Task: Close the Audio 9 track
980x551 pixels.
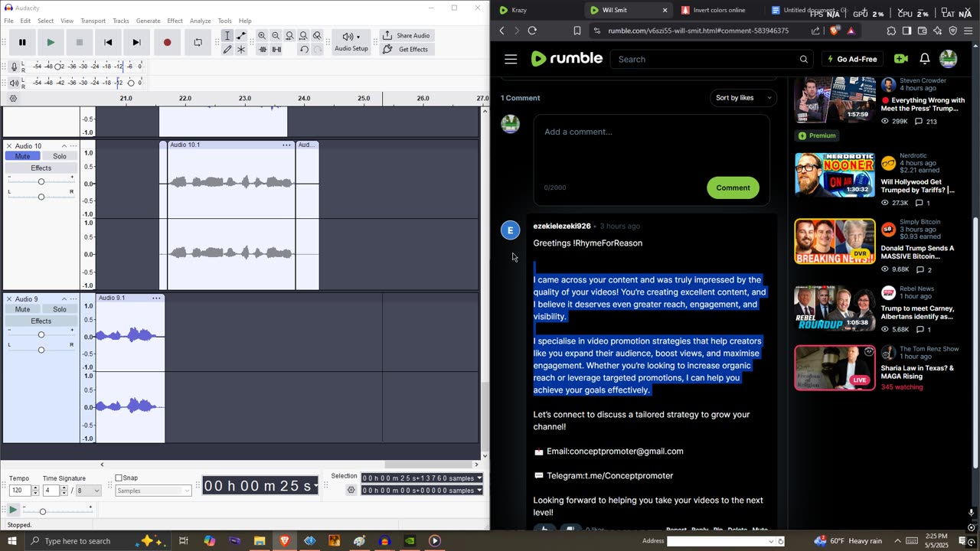Action: [x=9, y=298]
